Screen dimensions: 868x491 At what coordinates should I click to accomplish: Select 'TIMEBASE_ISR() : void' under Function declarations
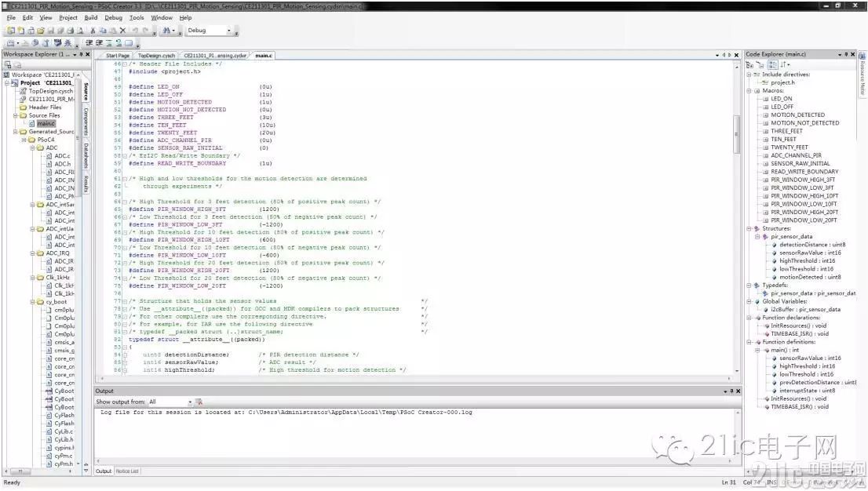(x=800, y=334)
